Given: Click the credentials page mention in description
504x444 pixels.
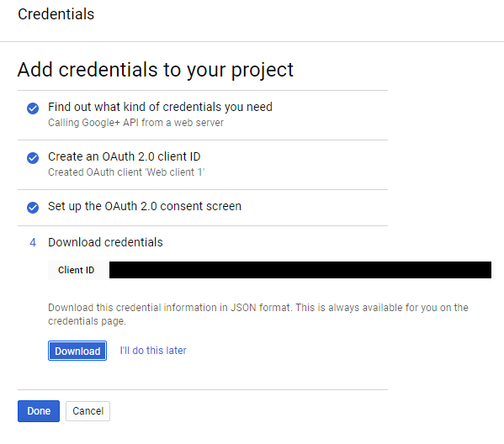Looking at the screenshot, I should pyautogui.click(x=87, y=321).
